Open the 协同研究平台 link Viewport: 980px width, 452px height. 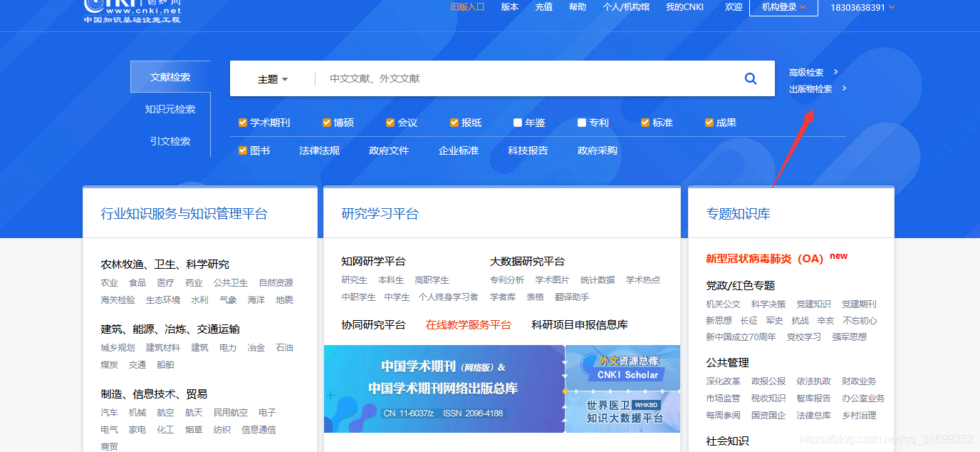tap(373, 324)
